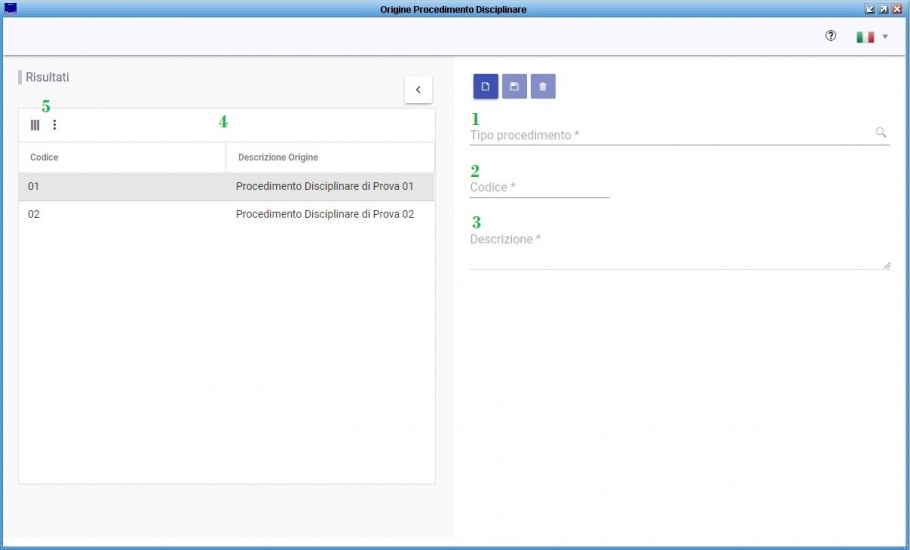Select row Procedimento Disciplinare di Prova 01

tap(226, 186)
